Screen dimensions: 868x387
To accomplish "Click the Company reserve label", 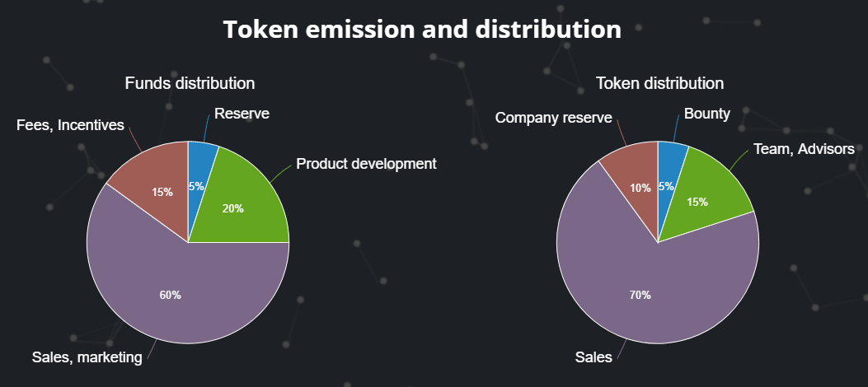I will (553, 118).
